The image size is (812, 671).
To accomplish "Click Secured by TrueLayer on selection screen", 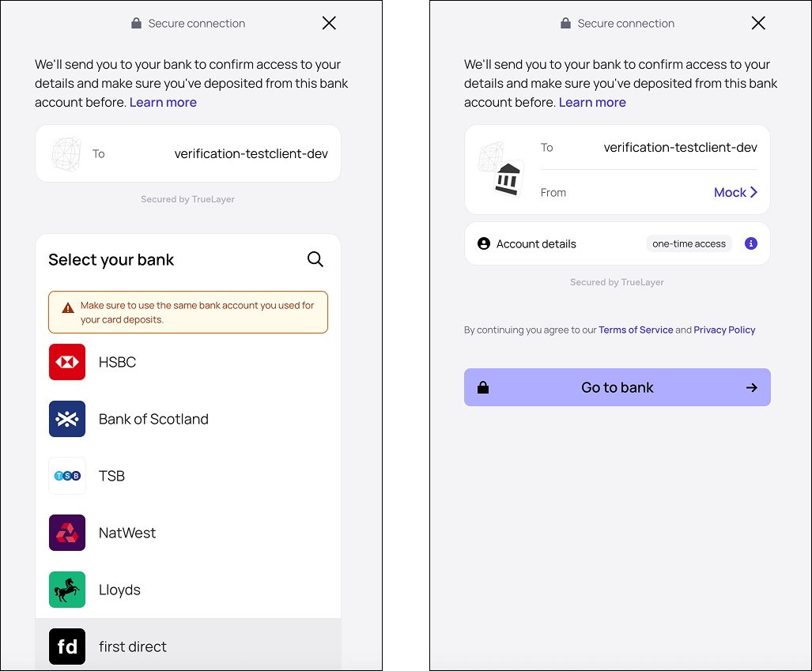I will (188, 199).
